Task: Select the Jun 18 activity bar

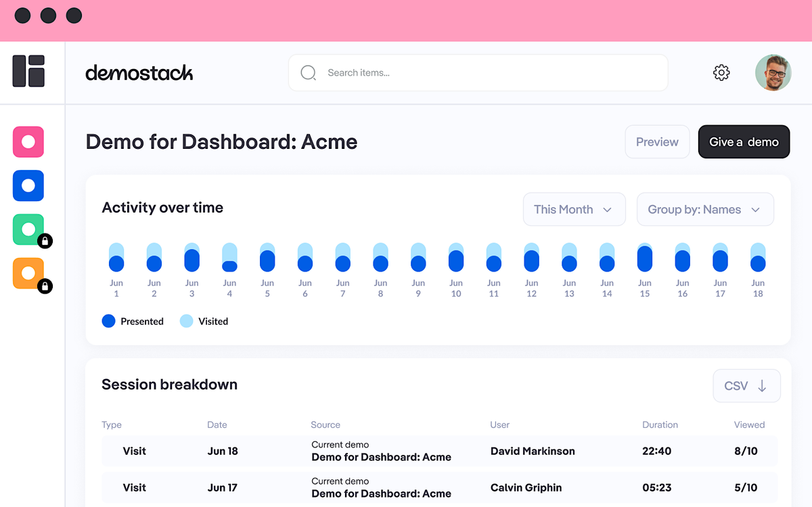Action: click(758, 258)
